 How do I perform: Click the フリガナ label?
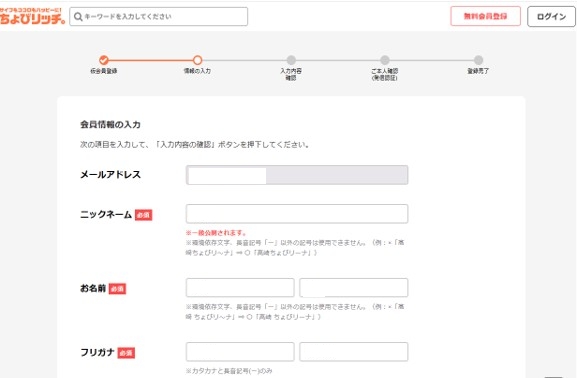click(97, 352)
